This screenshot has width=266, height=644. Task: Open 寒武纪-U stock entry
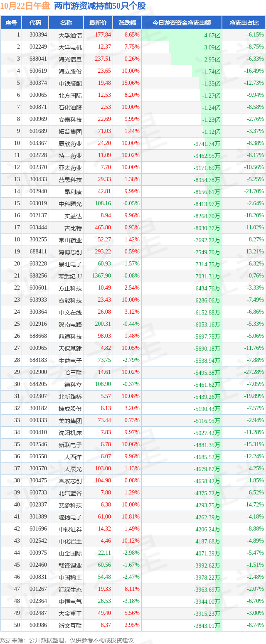click(x=70, y=276)
